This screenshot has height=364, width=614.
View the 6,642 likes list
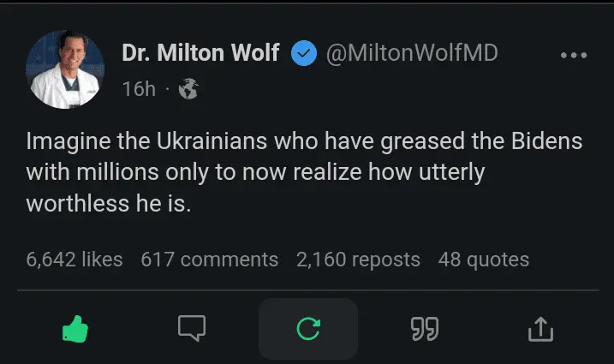[75, 259]
